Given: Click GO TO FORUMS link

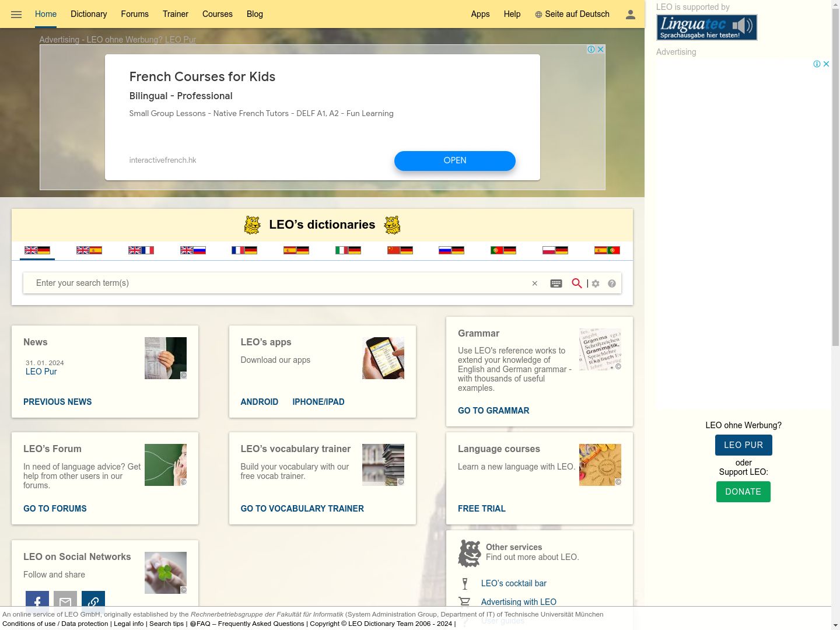Looking at the screenshot, I should click(x=55, y=509).
